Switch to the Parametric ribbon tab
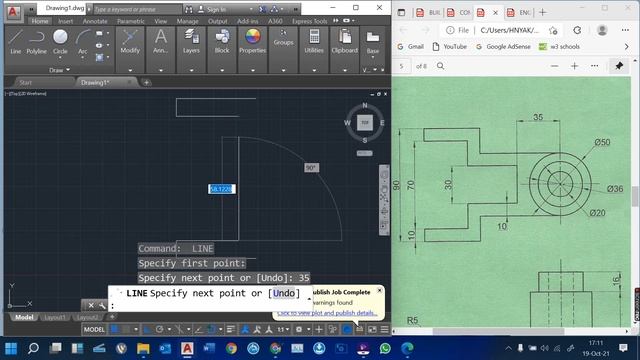 click(131, 21)
